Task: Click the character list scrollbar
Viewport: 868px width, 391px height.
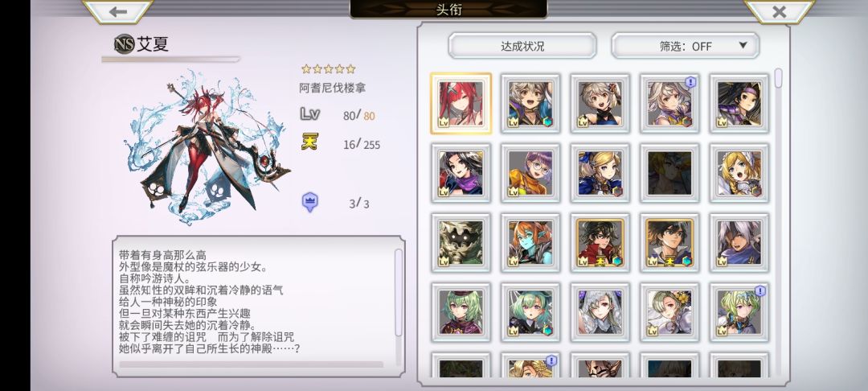Action: click(x=778, y=78)
